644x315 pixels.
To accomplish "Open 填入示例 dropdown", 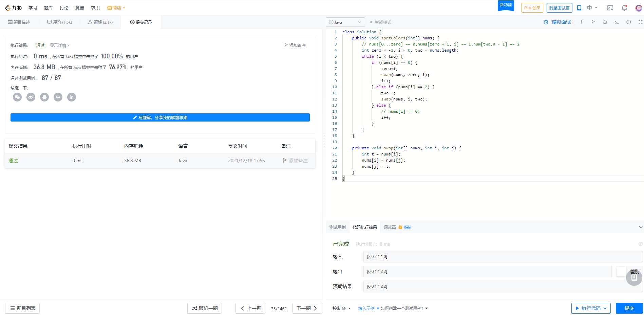I will [x=368, y=308].
